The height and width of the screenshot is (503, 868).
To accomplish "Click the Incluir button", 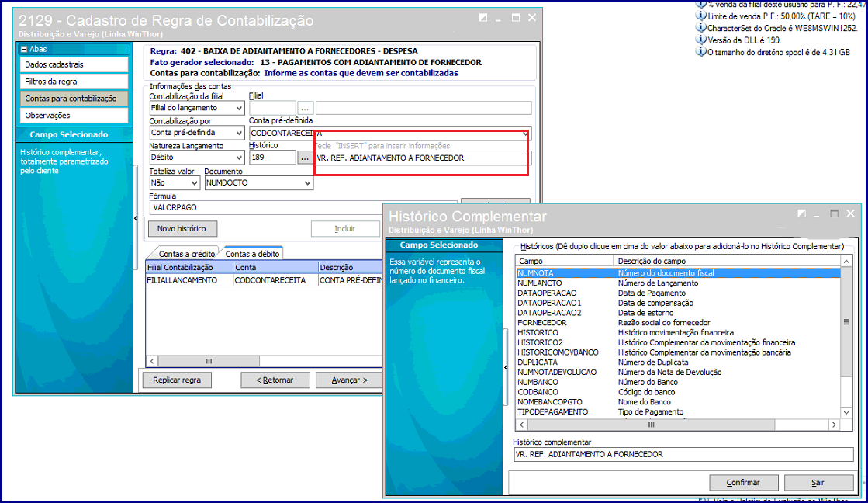I will [345, 228].
